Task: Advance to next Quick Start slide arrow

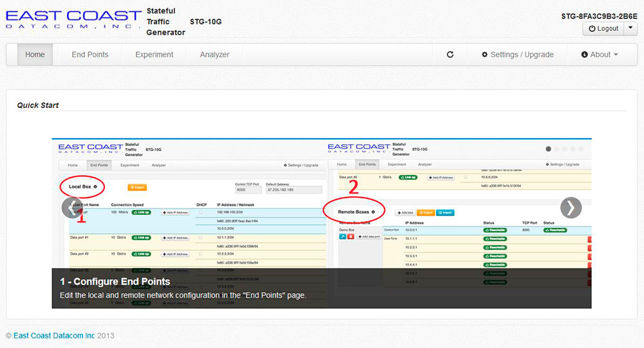Action: click(x=571, y=208)
